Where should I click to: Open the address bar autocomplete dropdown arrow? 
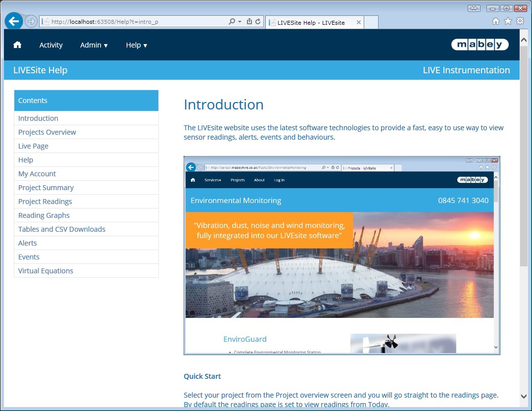point(240,21)
